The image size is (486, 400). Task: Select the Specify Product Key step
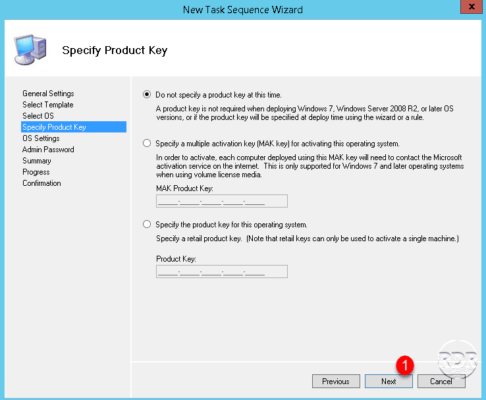74,127
